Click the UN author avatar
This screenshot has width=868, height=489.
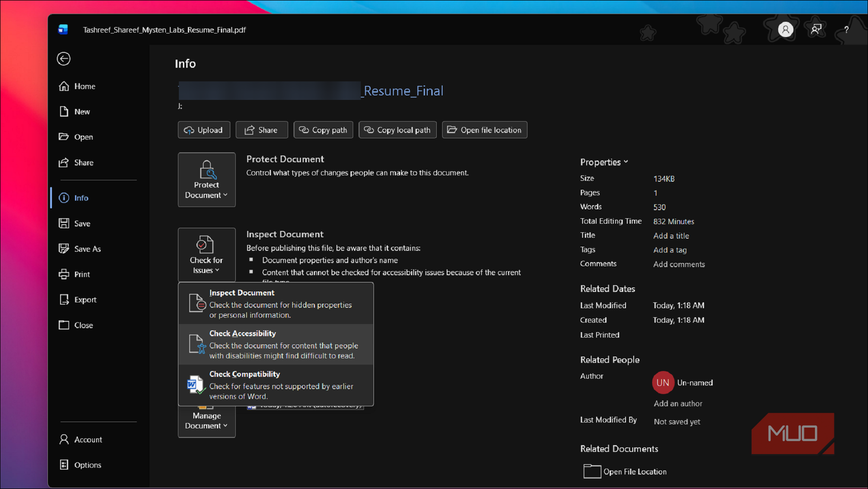pyautogui.click(x=663, y=383)
